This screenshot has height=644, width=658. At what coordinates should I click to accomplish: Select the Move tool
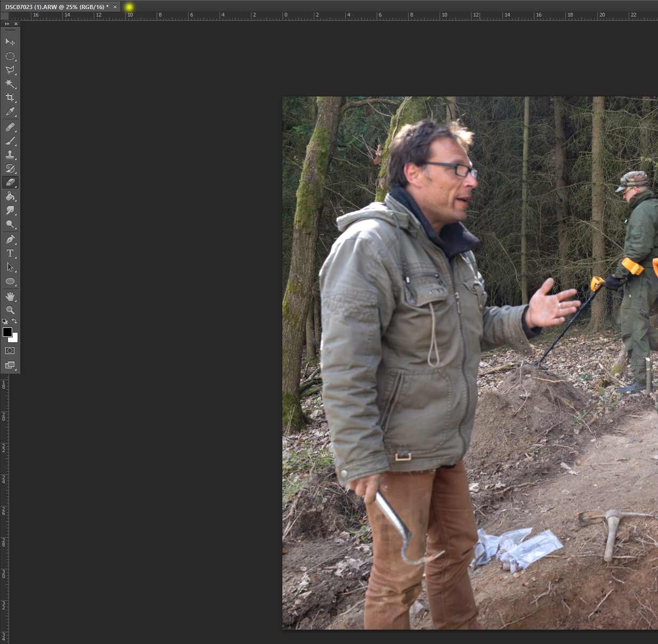point(10,42)
